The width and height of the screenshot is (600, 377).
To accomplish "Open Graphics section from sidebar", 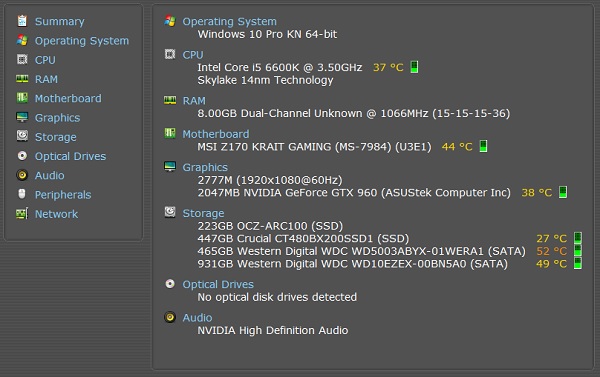I will click(x=57, y=118).
